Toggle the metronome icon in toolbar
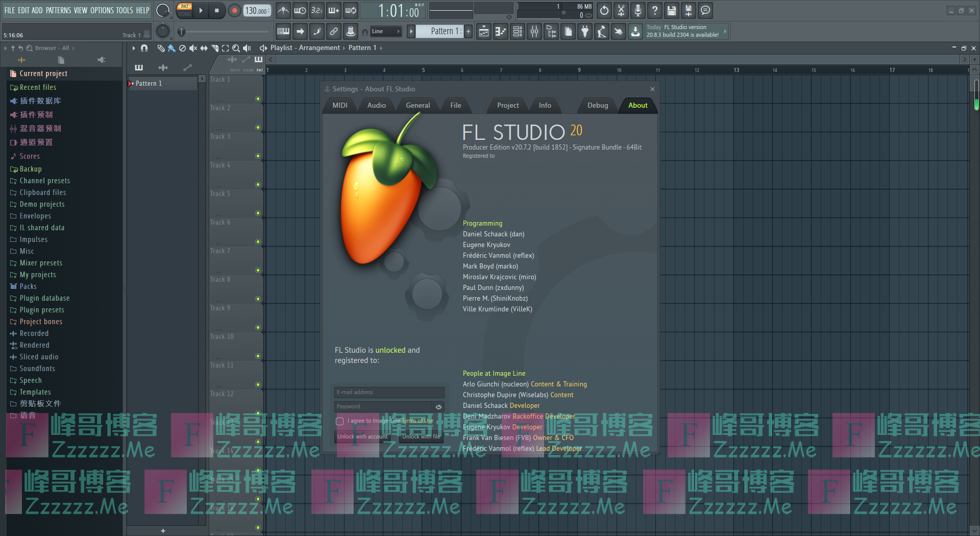 click(283, 10)
